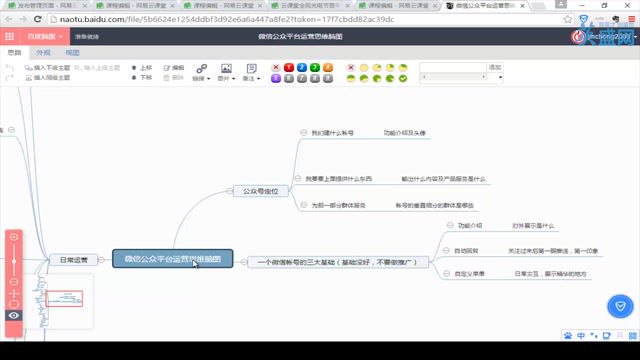
Task: Open the 链接 dropdown arrow
Action: pyautogui.click(x=208, y=78)
